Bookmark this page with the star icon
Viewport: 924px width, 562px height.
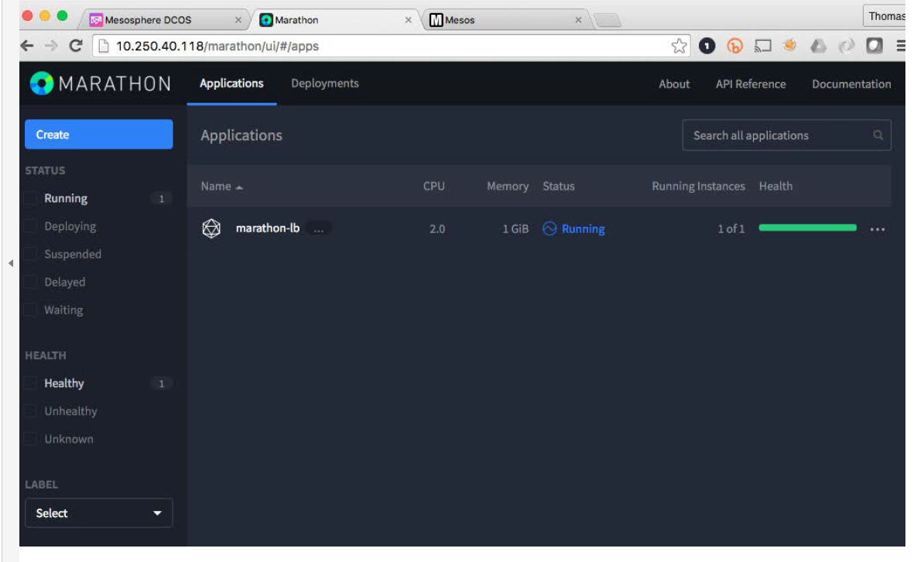click(679, 46)
